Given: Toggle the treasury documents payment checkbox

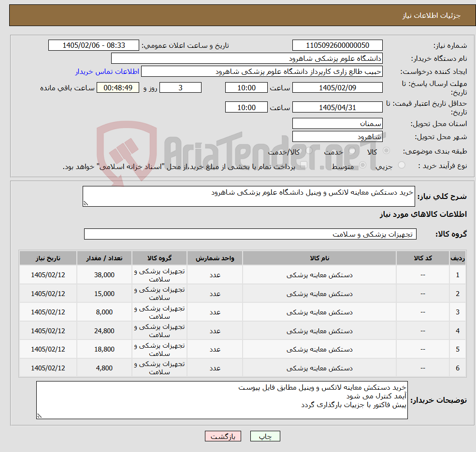Looking at the screenshot, I should point(303,165).
